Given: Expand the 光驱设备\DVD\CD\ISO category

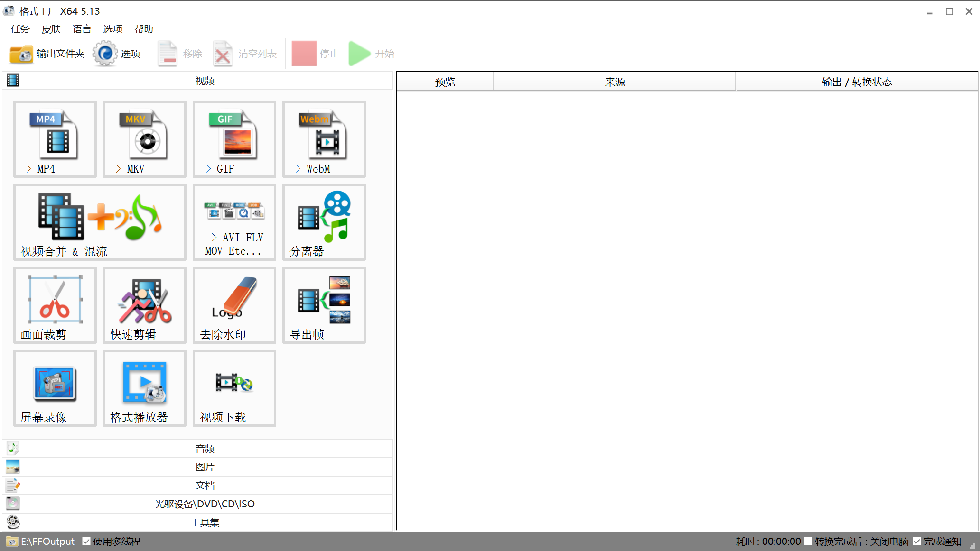Looking at the screenshot, I should pyautogui.click(x=198, y=504).
